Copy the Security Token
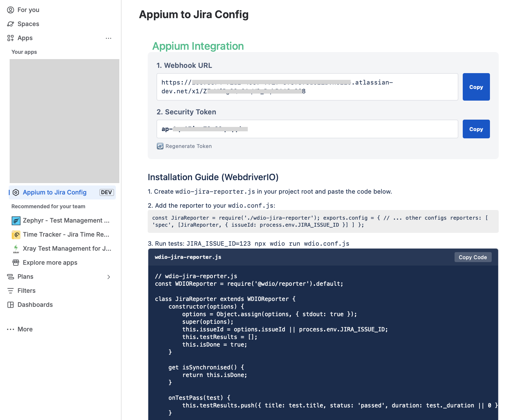 [x=476, y=129]
